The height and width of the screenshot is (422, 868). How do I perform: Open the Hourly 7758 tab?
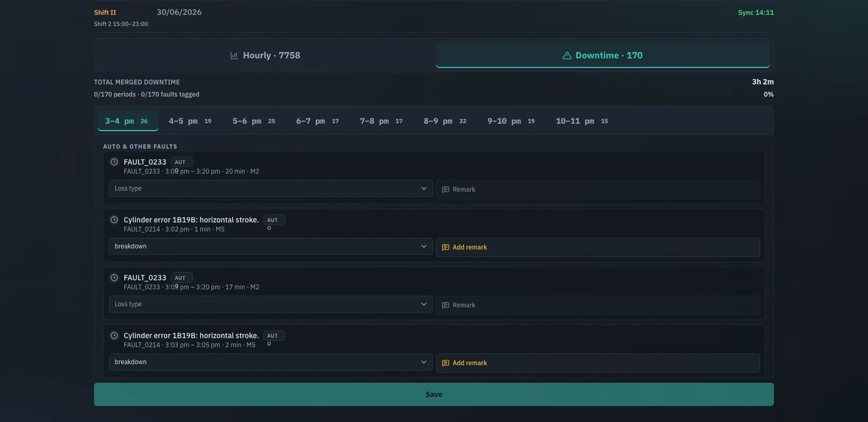coord(265,55)
